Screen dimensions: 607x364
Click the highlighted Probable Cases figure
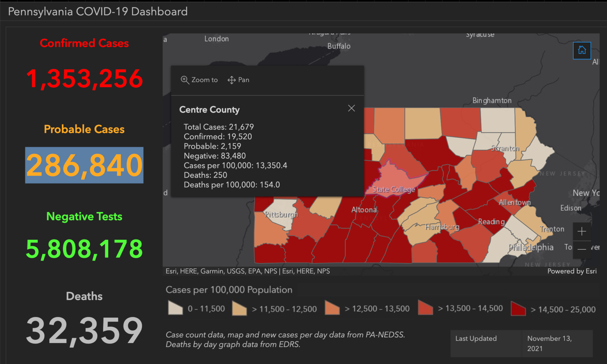(x=84, y=165)
